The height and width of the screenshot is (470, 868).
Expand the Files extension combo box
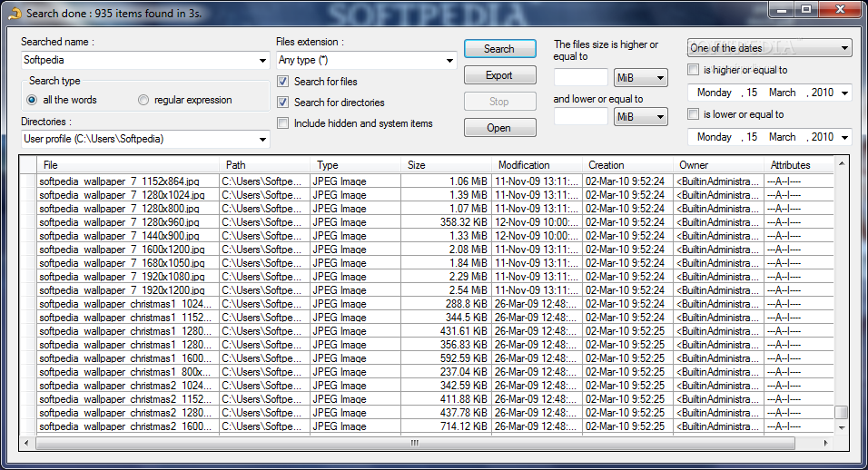click(449, 60)
